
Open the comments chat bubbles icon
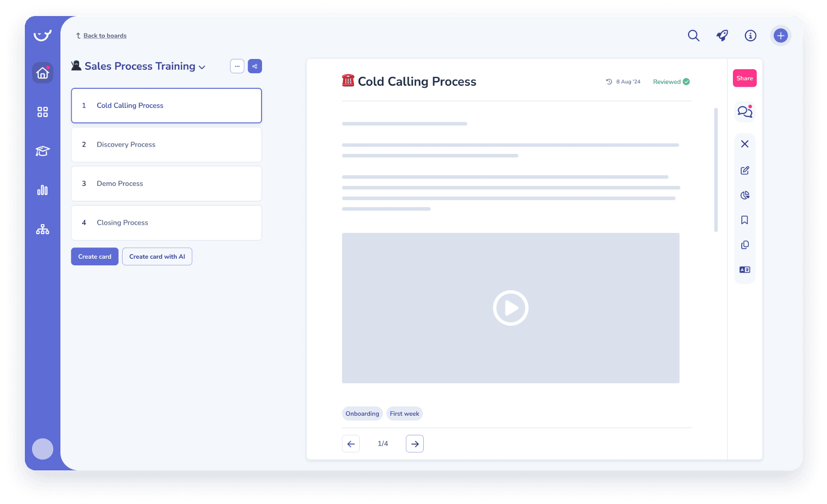tap(745, 112)
